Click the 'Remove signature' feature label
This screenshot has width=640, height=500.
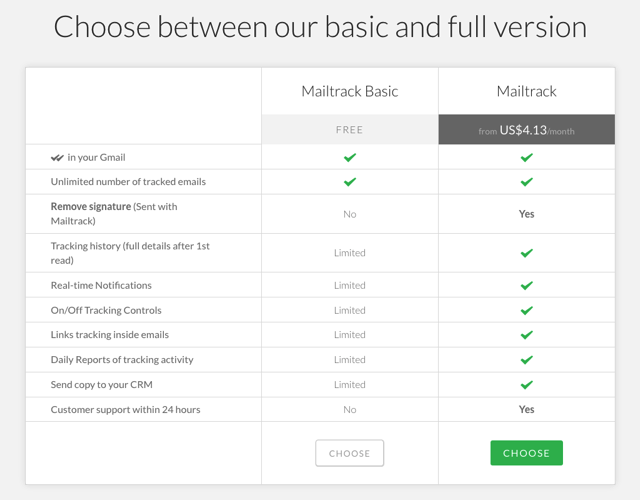(114, 213)
